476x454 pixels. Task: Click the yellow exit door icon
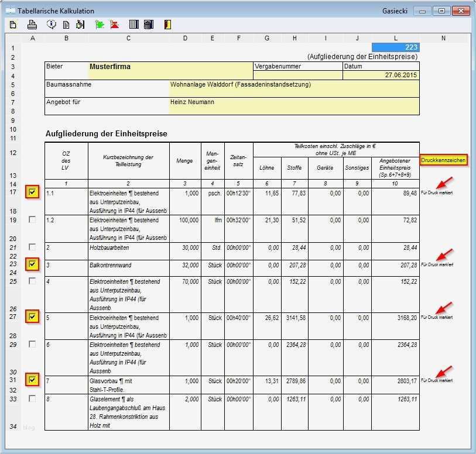click(167, 25)
